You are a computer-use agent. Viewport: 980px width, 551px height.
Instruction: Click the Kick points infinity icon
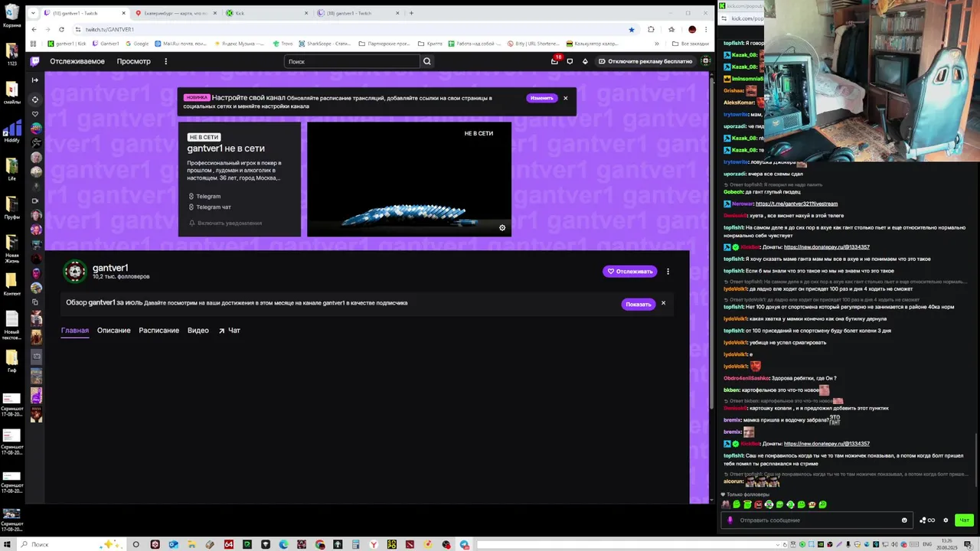(x=927, y=520)
